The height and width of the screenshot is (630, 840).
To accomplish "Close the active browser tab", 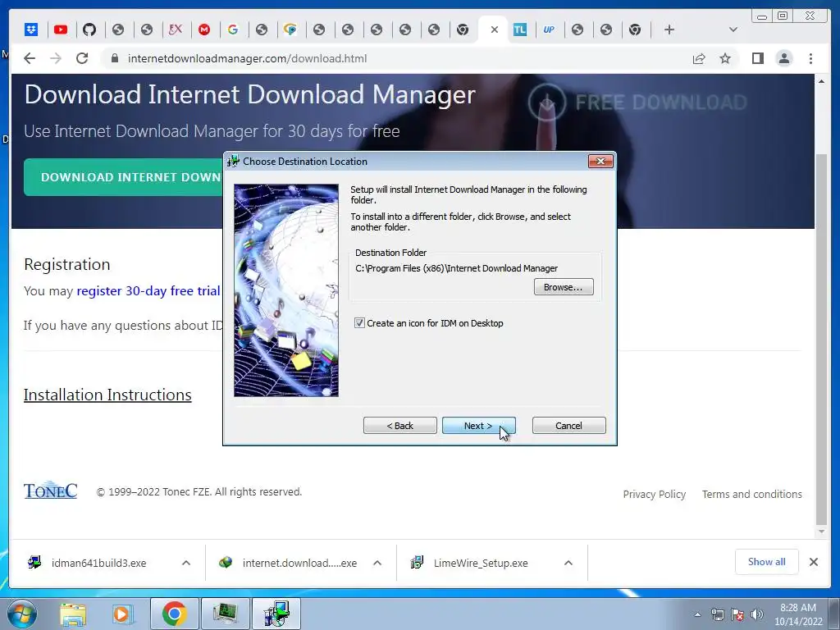I will [x=495, y=30].
